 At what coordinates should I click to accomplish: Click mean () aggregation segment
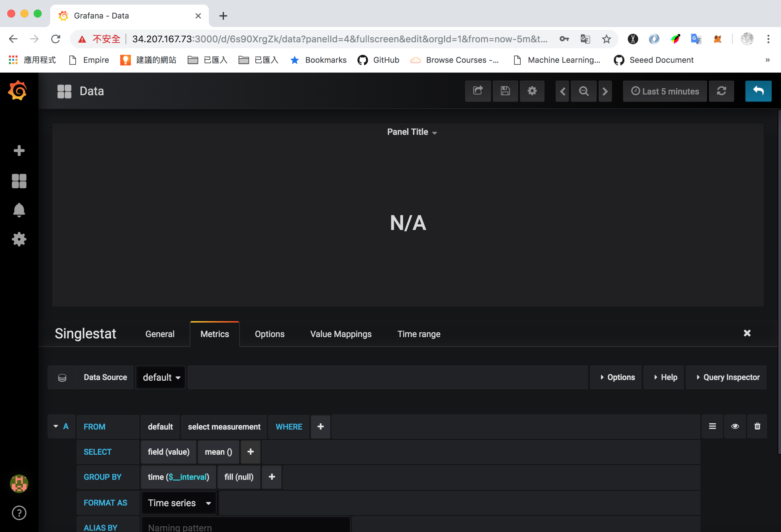coord(218,452)
